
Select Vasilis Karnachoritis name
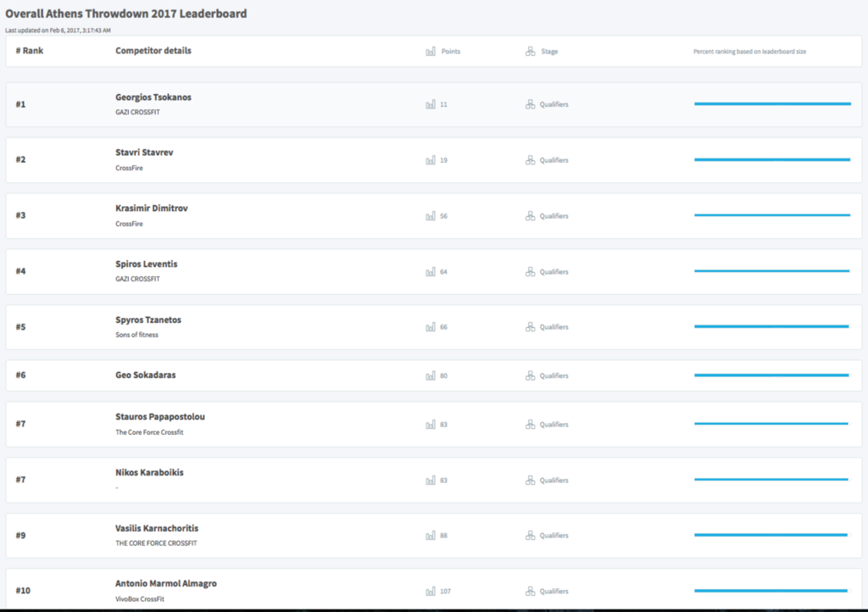click(x=157, y=529)
